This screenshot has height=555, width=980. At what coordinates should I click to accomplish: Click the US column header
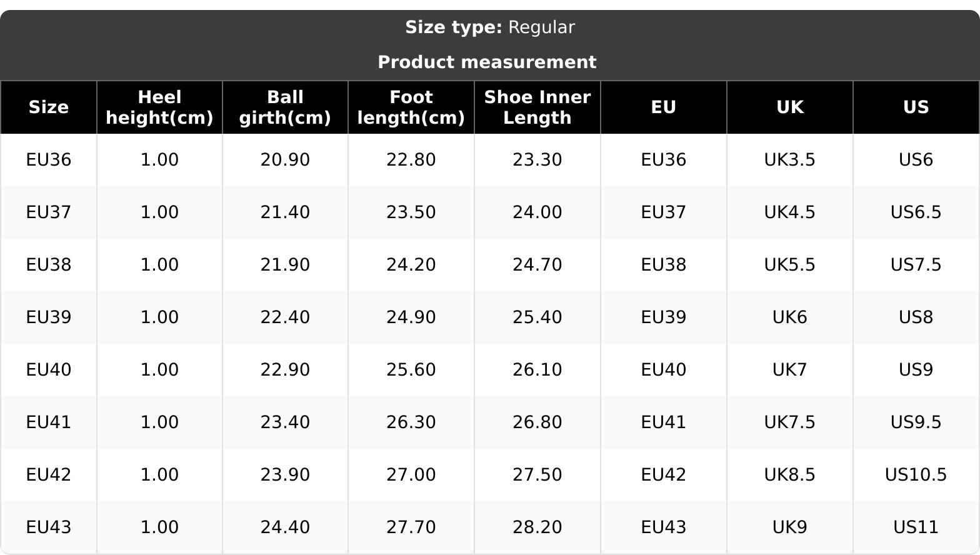coord(916,107)
